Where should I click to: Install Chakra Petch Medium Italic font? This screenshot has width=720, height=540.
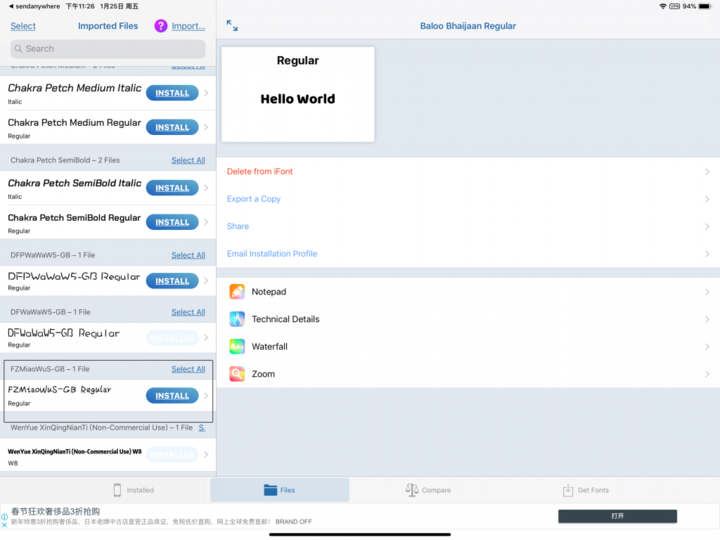point(172,93)
